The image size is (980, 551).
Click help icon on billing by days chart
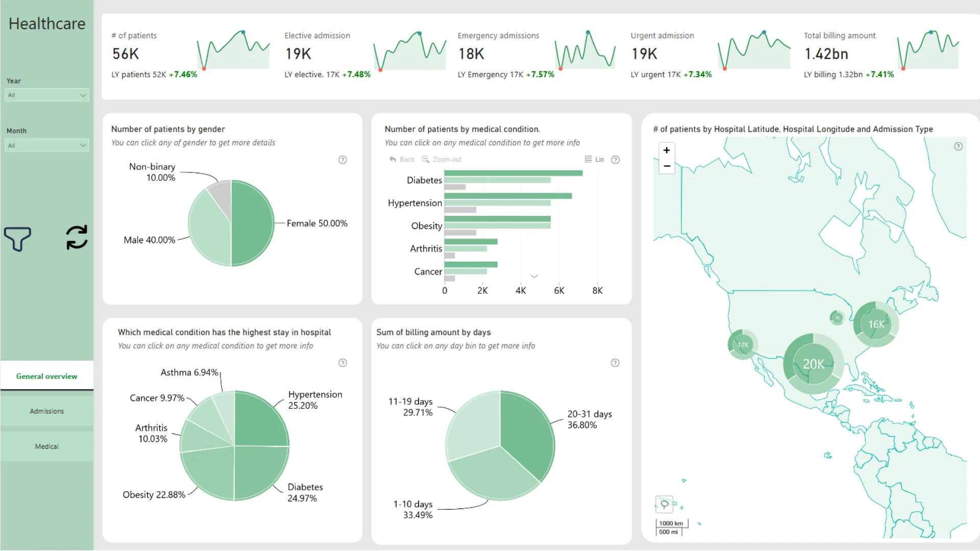(615, 363)
